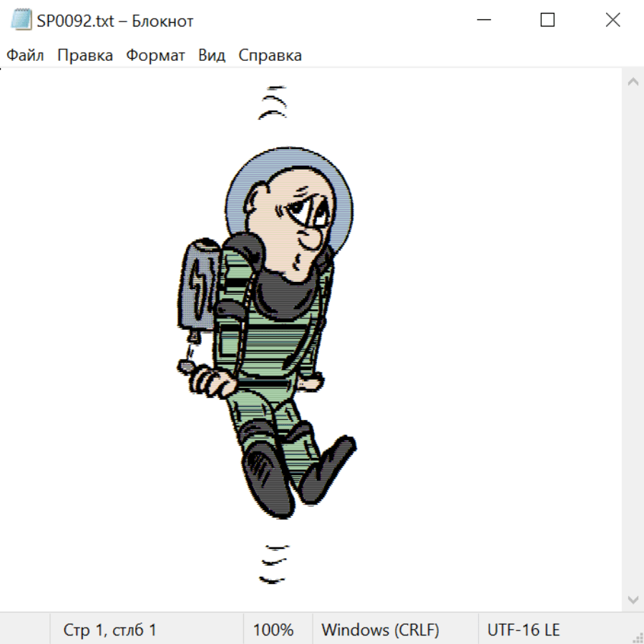
Task: Click the 100% zoom indicator
Action: click(x=273, y=630)
